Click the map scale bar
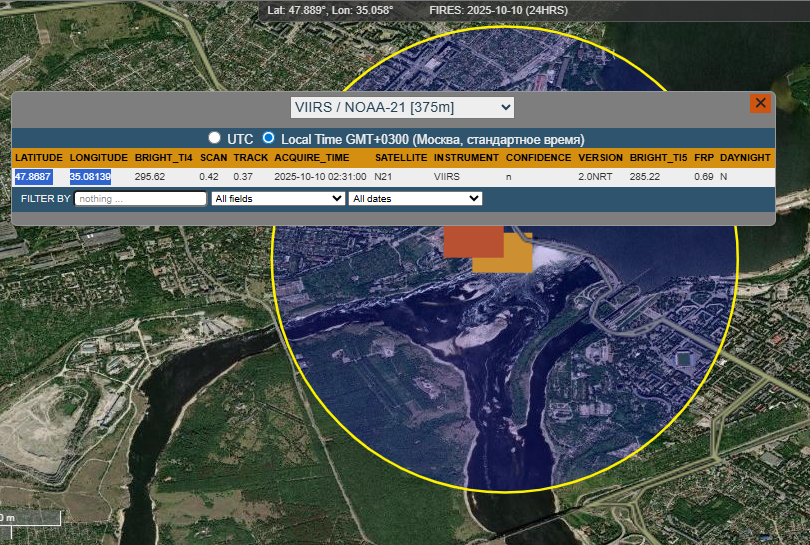This screenshot has height=545, width=810. coord(30,519)
